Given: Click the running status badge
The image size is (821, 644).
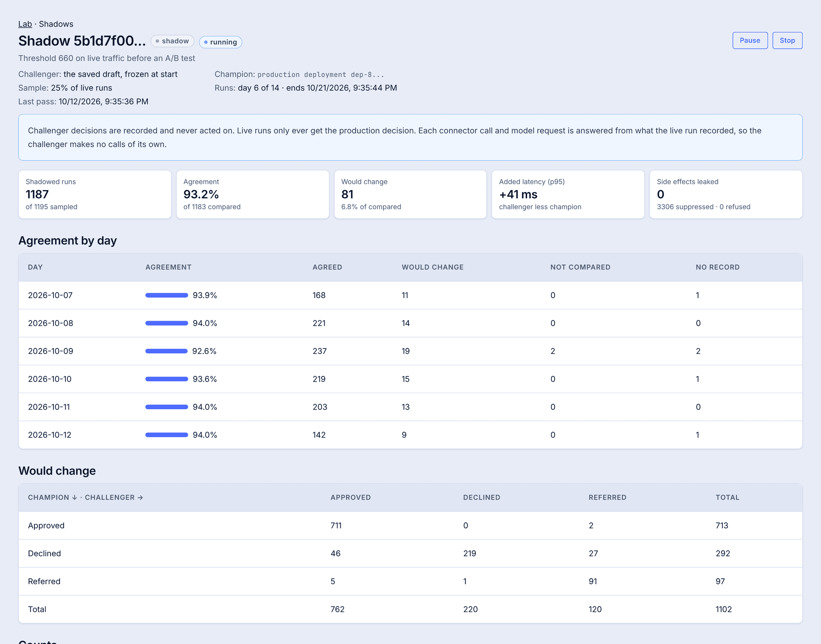Looking at the screenshot, I should tap(220, 42).
